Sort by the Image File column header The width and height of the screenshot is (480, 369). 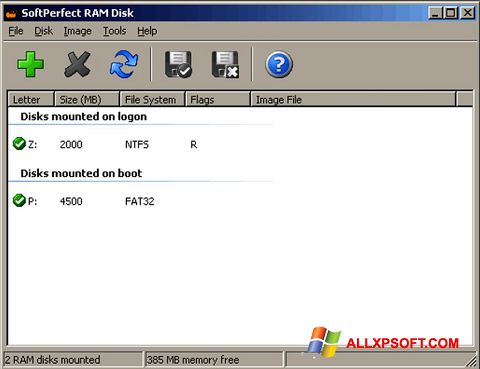coord(353,99)
